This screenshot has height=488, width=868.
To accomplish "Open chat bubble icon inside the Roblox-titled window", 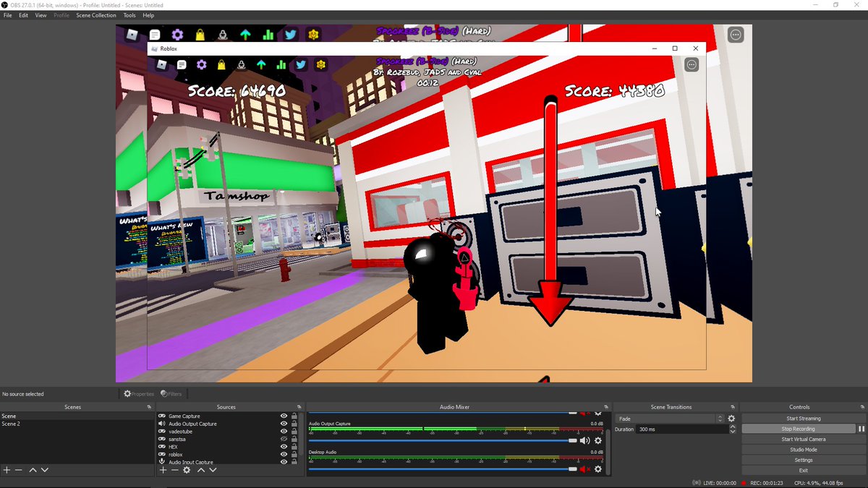I will pyautogui.click(x=182, y=65).
